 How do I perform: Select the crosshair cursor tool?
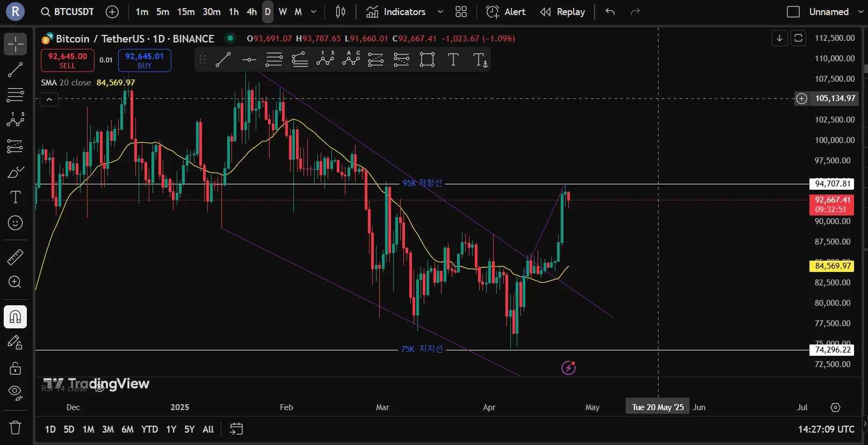point(16,44)
